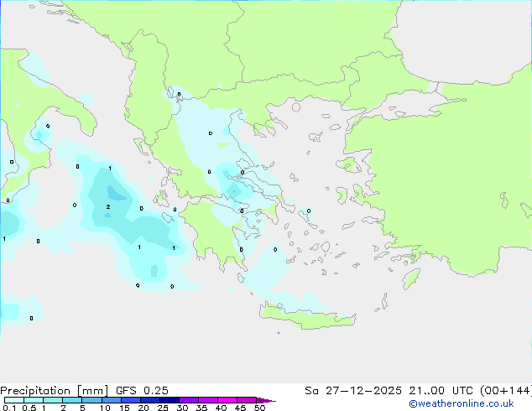Pick the 15–20 mm legend color box

pyautogui.click(x=131, y=400)
